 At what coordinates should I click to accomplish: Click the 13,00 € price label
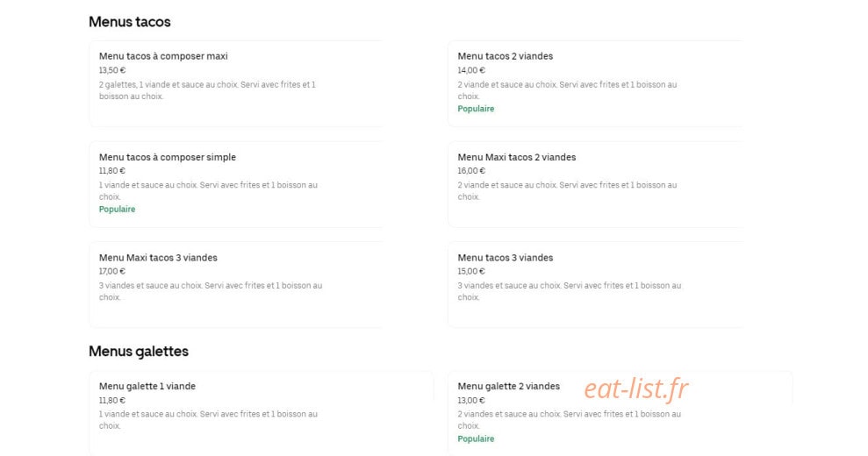(471, 400)
